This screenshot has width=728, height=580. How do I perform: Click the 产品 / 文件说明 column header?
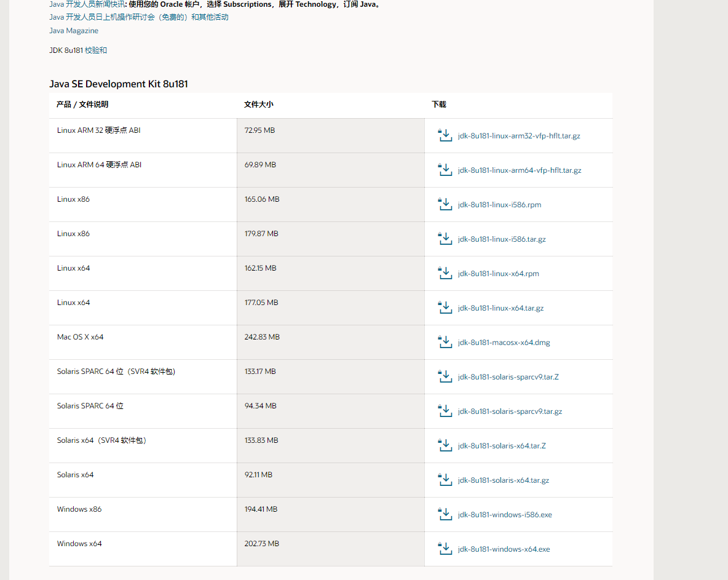82,105
